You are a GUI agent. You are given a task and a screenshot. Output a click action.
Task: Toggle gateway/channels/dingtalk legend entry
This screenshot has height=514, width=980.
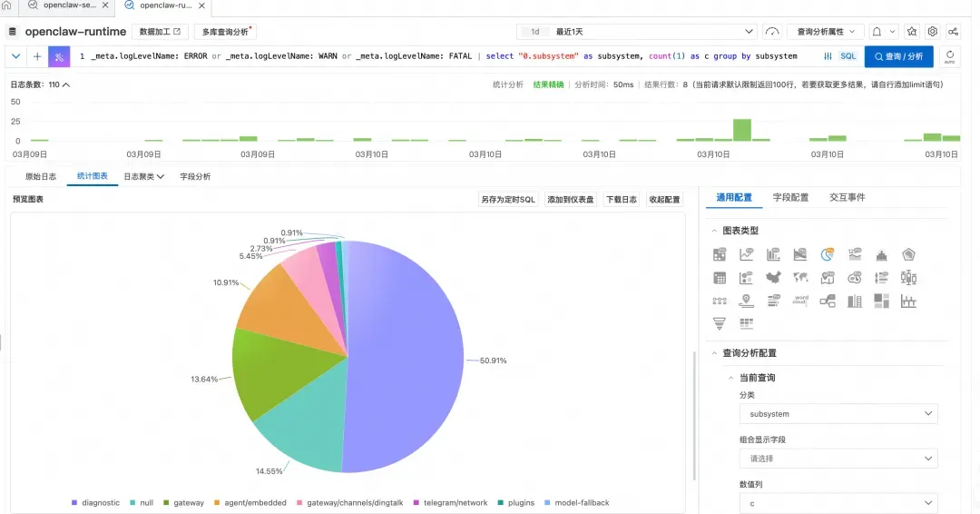350,503
